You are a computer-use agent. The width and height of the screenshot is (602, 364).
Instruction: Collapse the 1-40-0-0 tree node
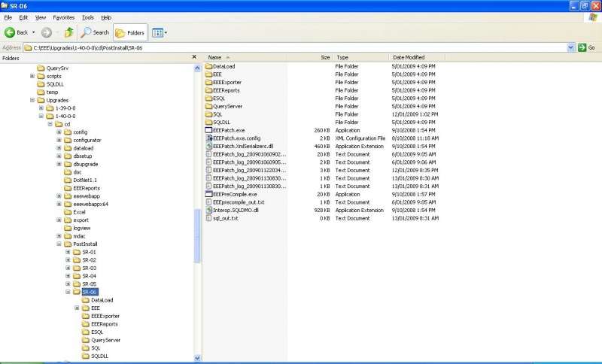coord(41,117)
